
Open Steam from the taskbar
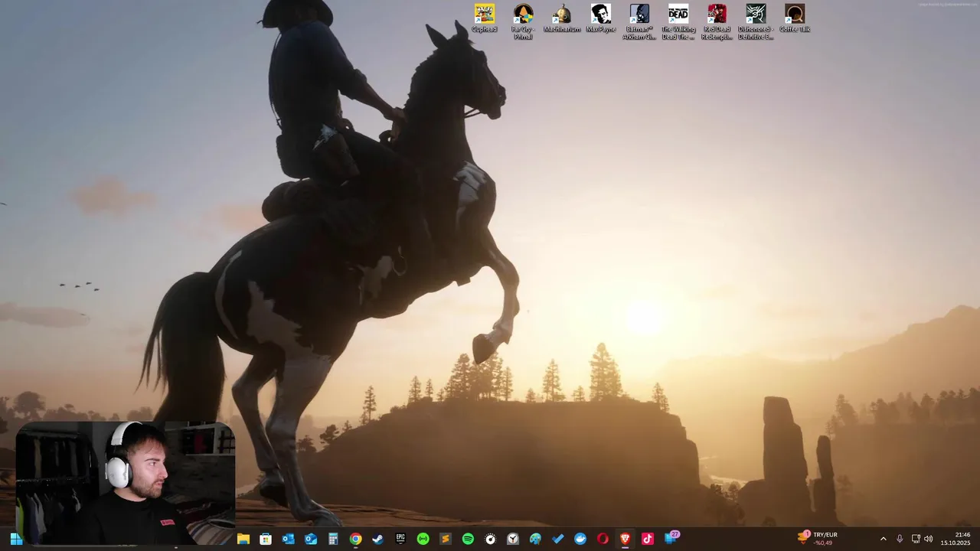point(378,539)
